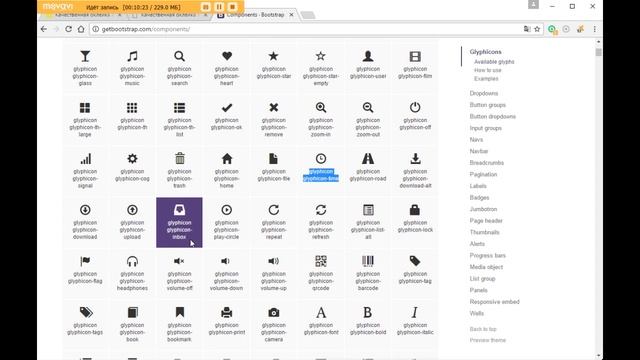Select the glyphicon-volume-off icon

click(x=179, y=261)
